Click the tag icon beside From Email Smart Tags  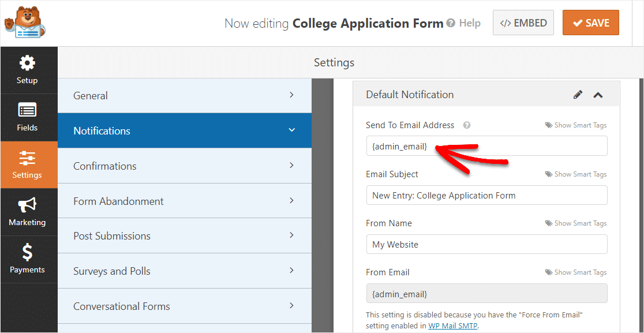(x=548, y=272)
